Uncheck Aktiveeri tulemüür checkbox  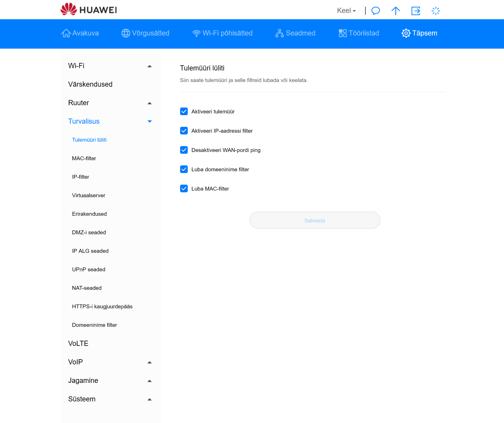[184, 111]
